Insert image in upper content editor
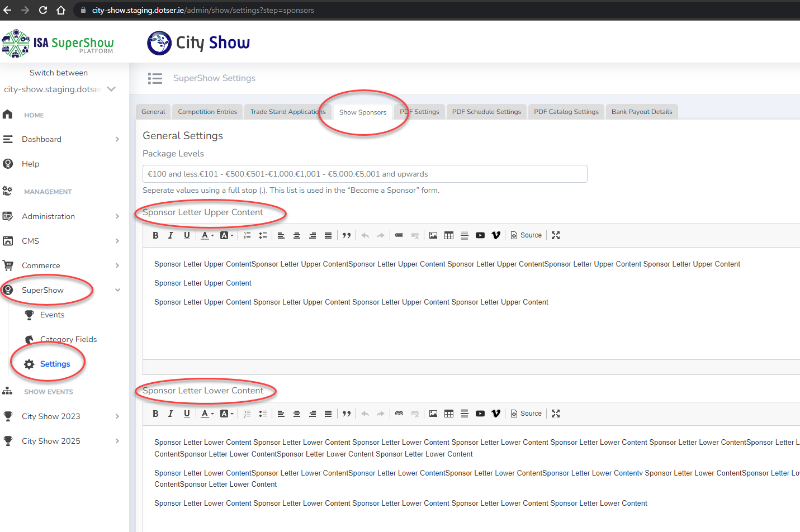The width and height of the screenshot is (800, 532). click(433, 235)
